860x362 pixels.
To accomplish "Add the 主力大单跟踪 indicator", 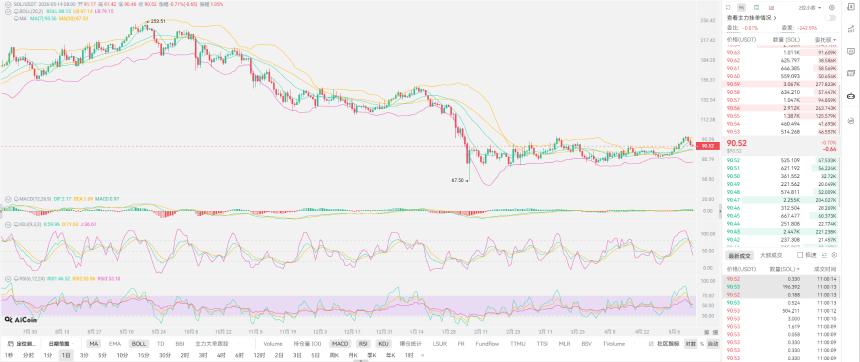I will pos(211,344).
